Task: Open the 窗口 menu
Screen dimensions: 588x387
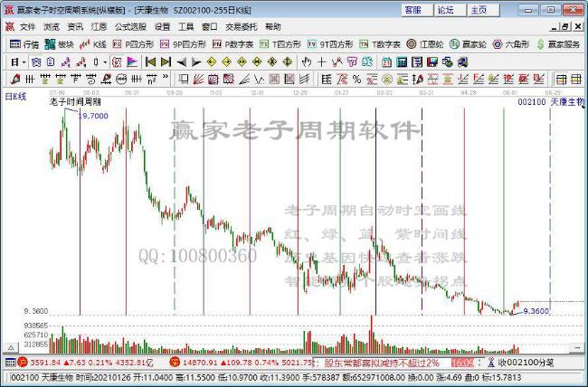Action: [x=210, y=27]
